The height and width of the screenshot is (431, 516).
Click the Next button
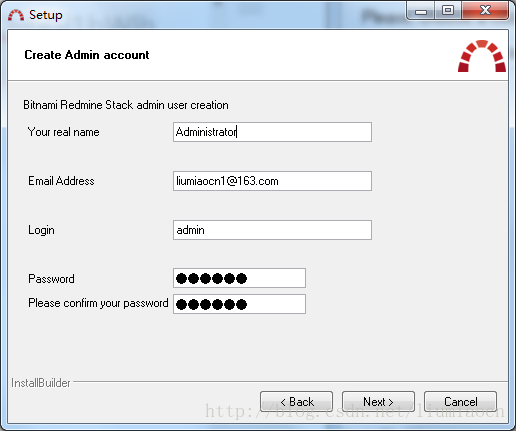point(378,402)
